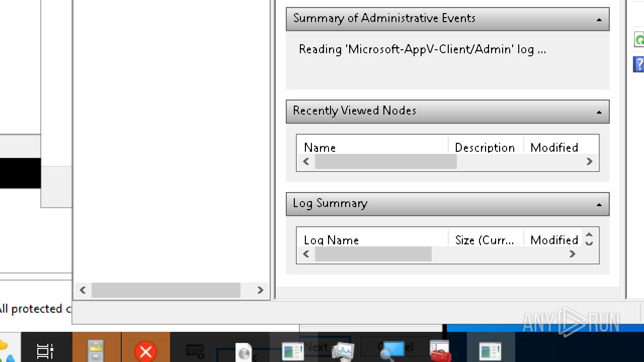Open the red X error taskbar app
The width and height of the screenshot is (644, 362).
click(146, 351)
